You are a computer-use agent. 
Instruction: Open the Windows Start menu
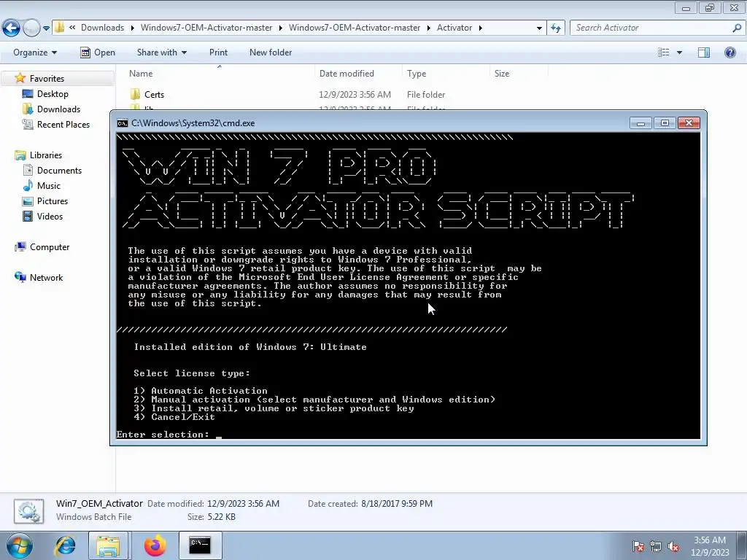coord(19,546)
